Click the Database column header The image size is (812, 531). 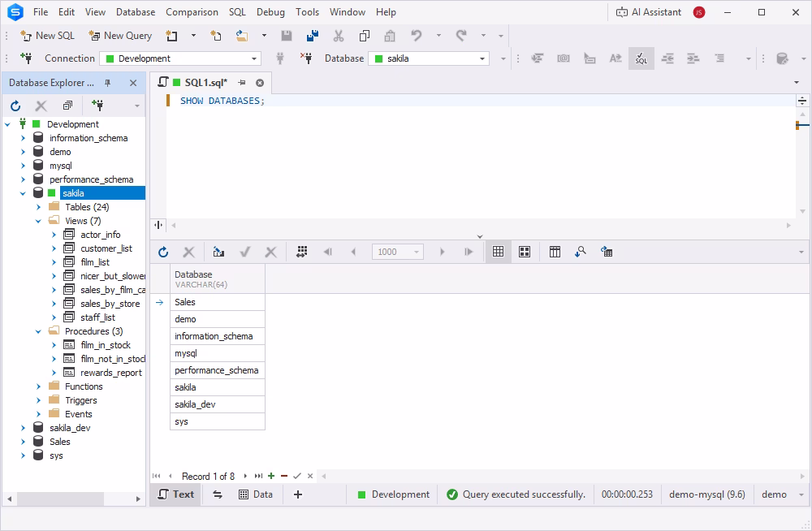[218, 279]
